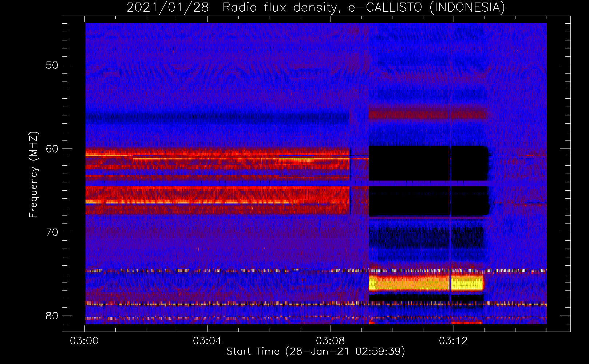Click the 'Frequency (MHZ)' axis label
This screenshot has height=364, width=589.
tap(33, 175)
